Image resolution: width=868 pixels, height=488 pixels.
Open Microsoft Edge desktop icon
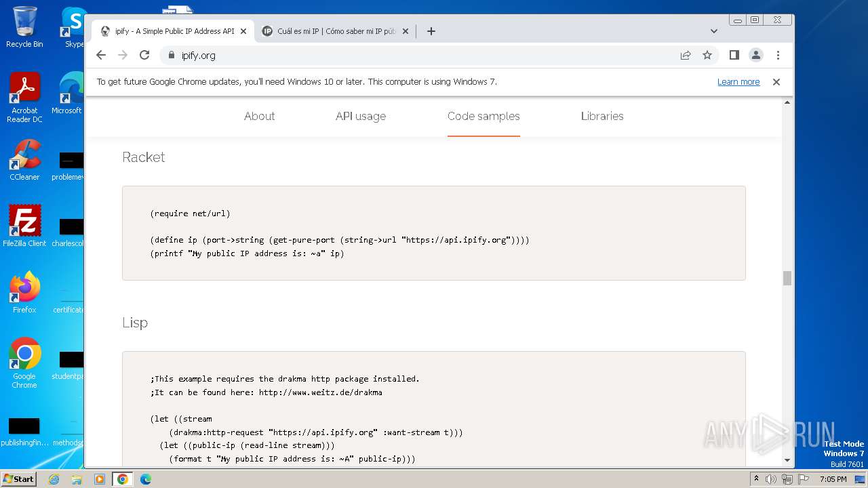68,94
